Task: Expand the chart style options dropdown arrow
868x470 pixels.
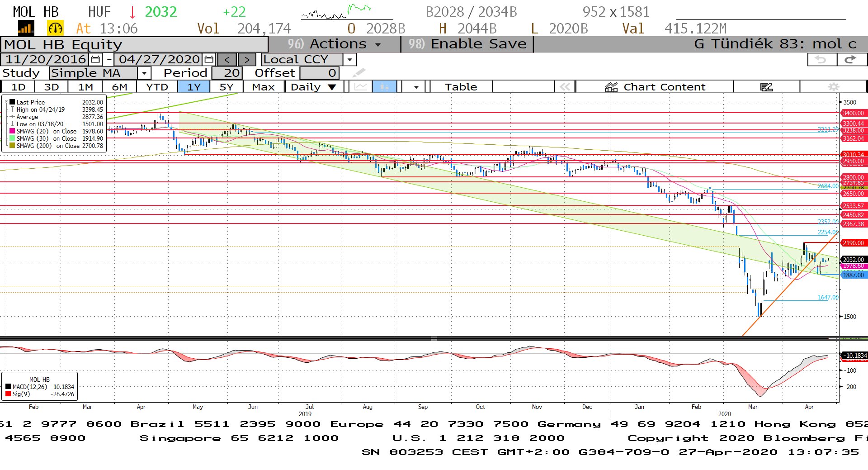Action: pos(416,87)
